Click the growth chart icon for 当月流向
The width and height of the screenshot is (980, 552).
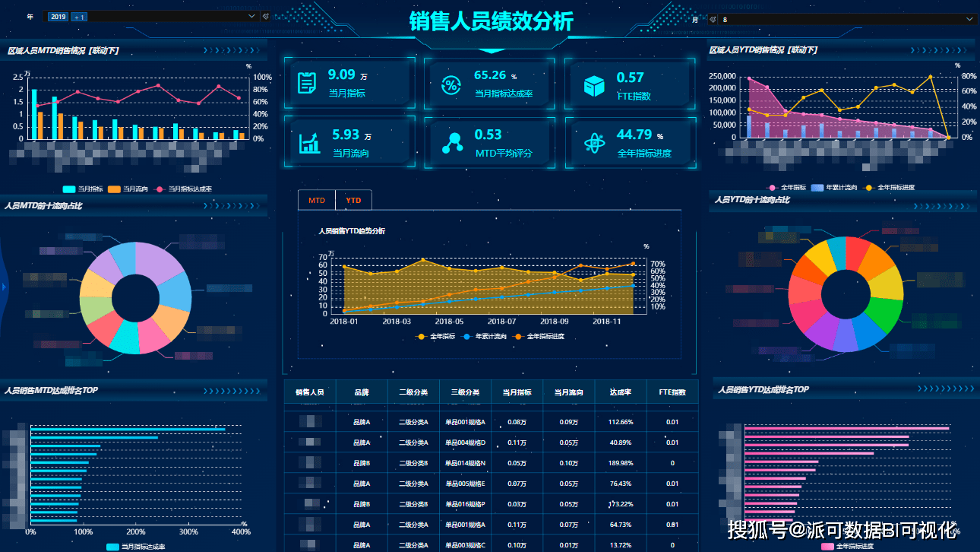click(x=309, y=143)
